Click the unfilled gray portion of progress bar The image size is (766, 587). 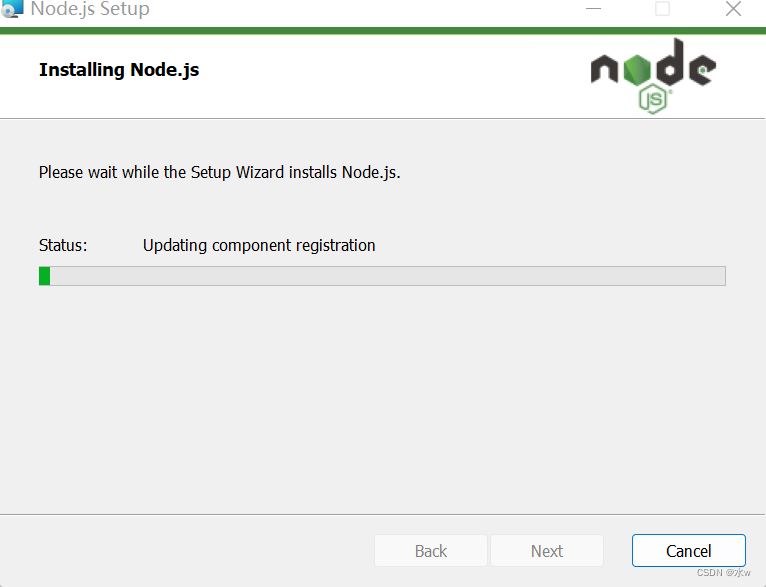click(x=400, y=276)
